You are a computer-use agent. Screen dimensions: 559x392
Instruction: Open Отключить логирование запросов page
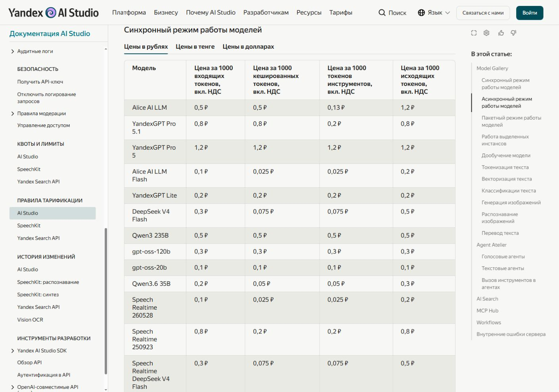click(x=46, y=98)
